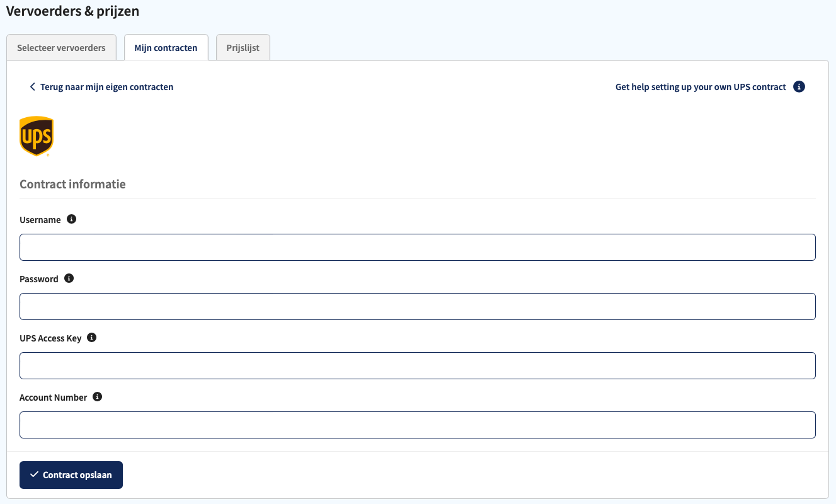This screenshot has width=836, height=504.
Task: Open Get help setting up your own UPS contract
Action: click(x=701, y=87)
